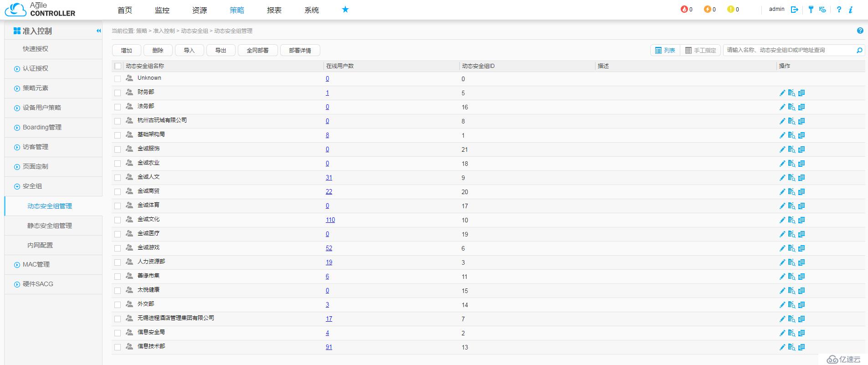
Task: Check the box for Unknown group
Action: (118, 79)
